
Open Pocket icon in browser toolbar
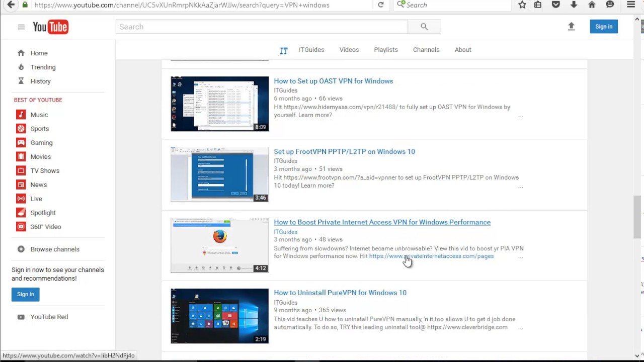click(x=556, y=5)
